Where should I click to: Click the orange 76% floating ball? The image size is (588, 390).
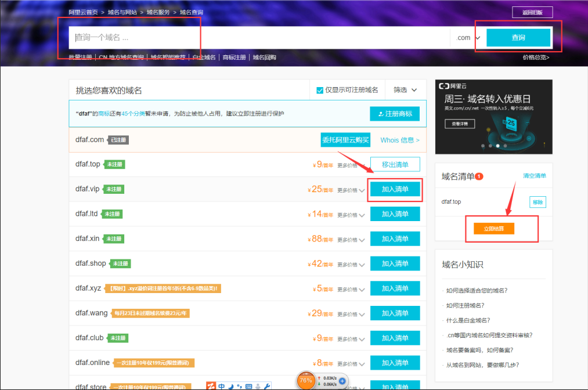pyautogui.click(x=306, y=380)
